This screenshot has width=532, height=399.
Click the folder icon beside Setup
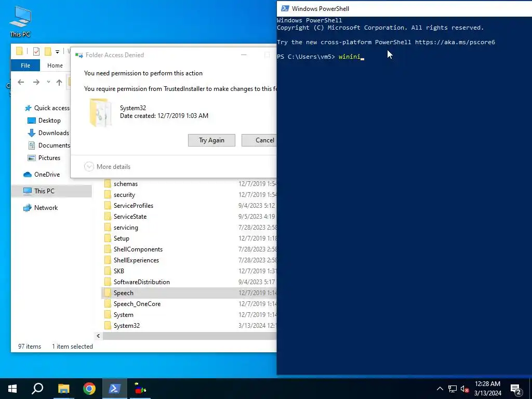point(108,238)
